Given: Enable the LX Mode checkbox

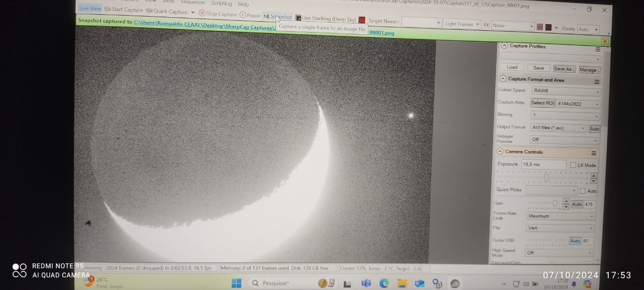Looking at the screenshot, I should [x=573, y=165].
